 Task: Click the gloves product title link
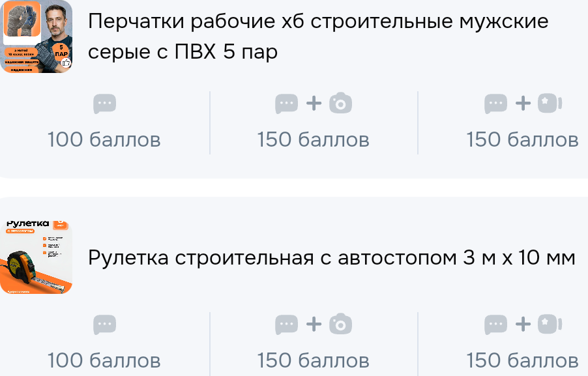pos(317,35)
